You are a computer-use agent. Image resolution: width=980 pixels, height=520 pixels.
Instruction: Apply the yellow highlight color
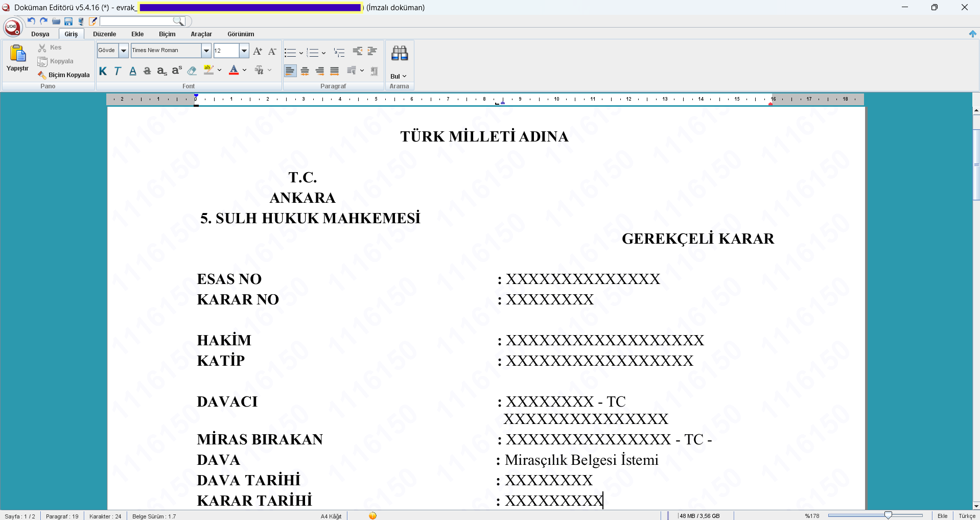click(x=208, y=70)
